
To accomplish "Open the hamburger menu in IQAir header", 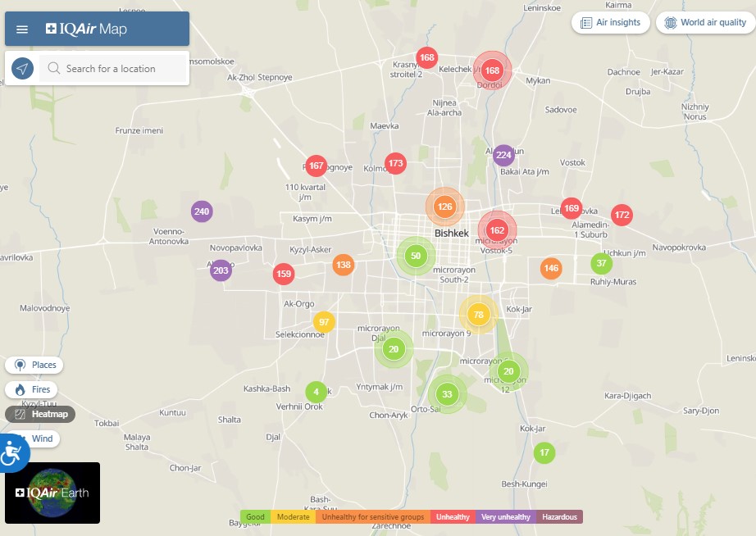I will pyautogui.click(x=22, y=30).
